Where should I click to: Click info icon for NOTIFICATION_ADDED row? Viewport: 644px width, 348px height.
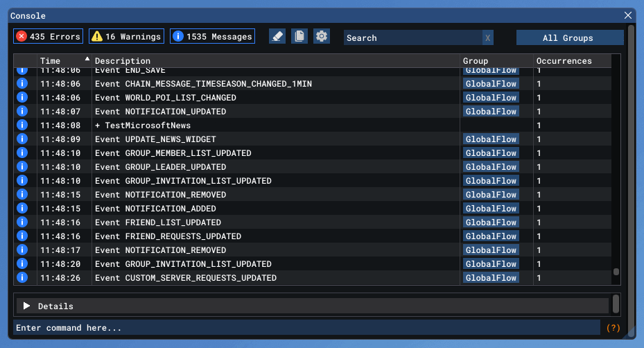pyautogui.click(x=22, y=208)
